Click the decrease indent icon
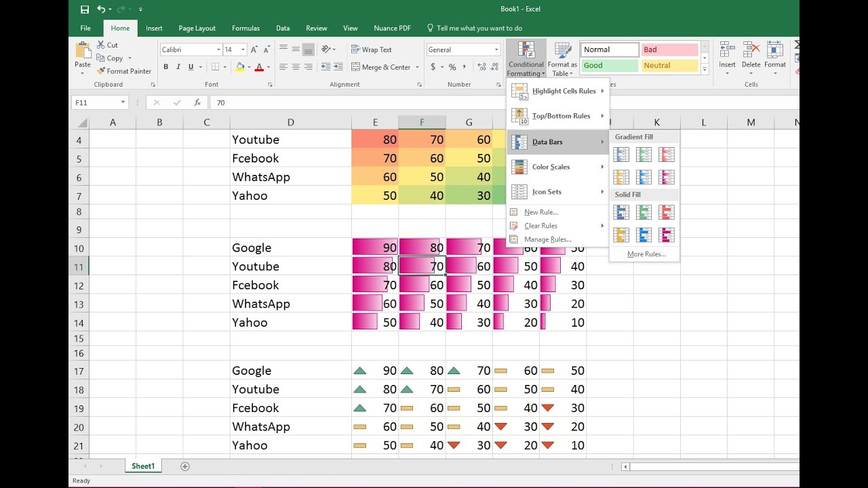 coord(325,67)
